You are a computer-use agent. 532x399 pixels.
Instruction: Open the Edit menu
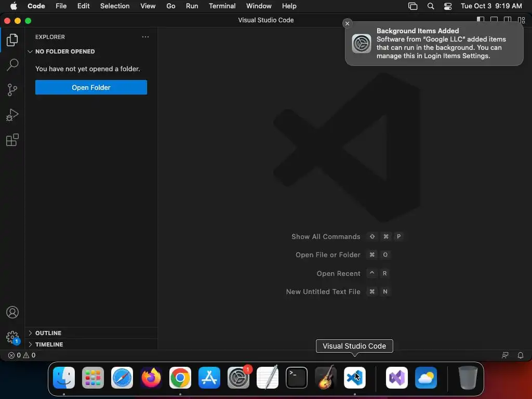(x=83, y=6)
